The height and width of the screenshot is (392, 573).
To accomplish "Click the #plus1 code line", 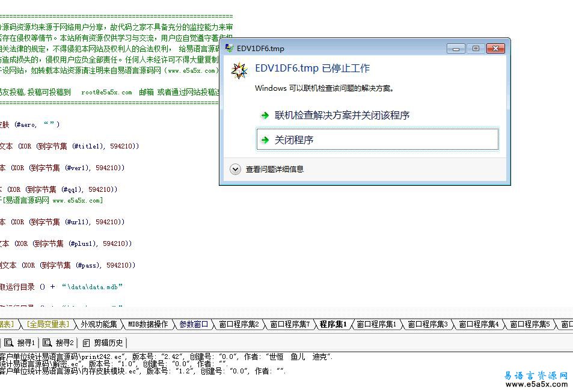I will [66, 243].
